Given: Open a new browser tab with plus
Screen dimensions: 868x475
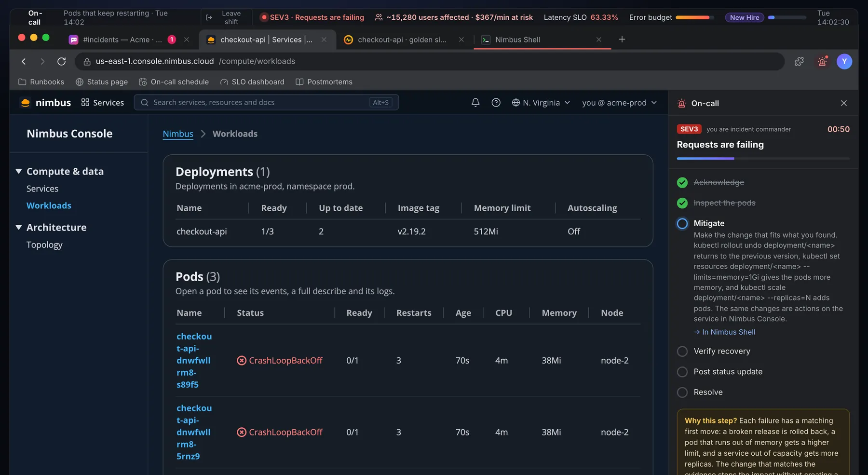Looking at the screenshot, I should (x=622, y=40).
